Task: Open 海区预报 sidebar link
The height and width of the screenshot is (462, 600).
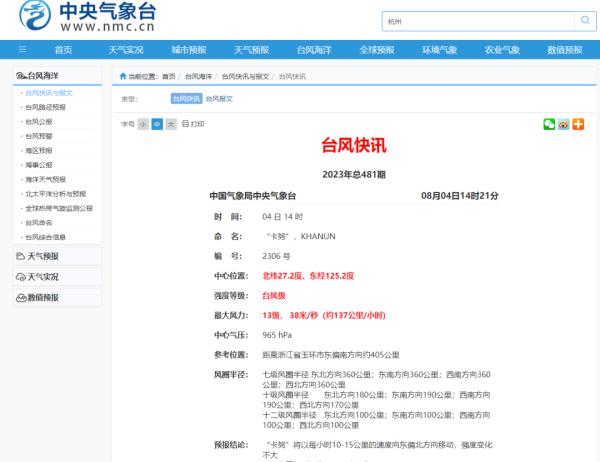Action: [39, 150]
